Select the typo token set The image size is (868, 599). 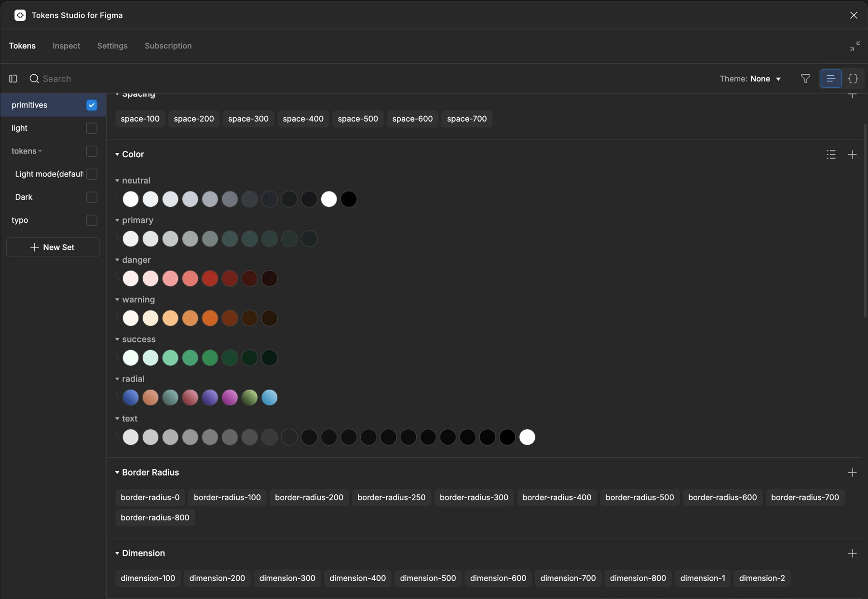click(20, 220)
